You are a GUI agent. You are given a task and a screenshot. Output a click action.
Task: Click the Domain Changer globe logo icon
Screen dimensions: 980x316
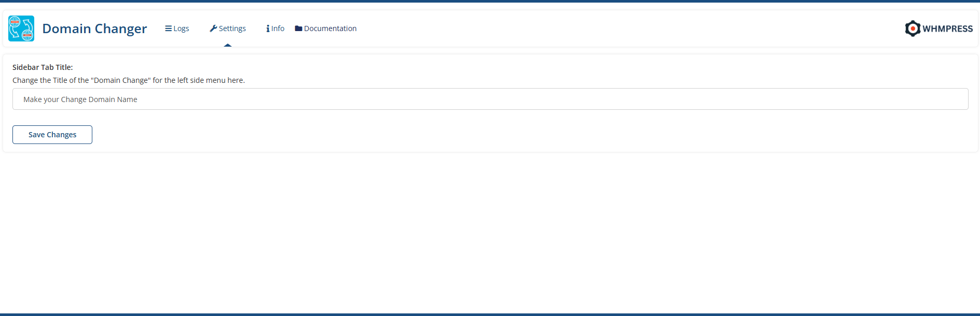21,28
